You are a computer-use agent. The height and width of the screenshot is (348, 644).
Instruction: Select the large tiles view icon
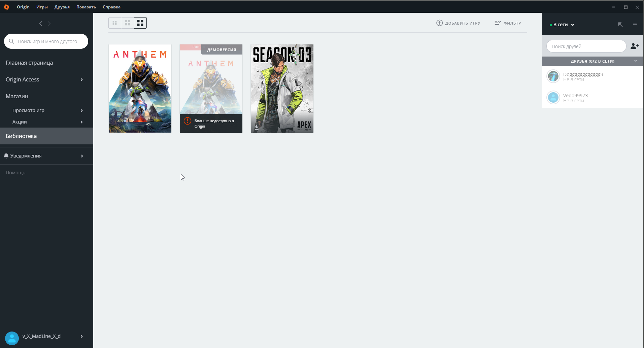(x=140, y=23)
